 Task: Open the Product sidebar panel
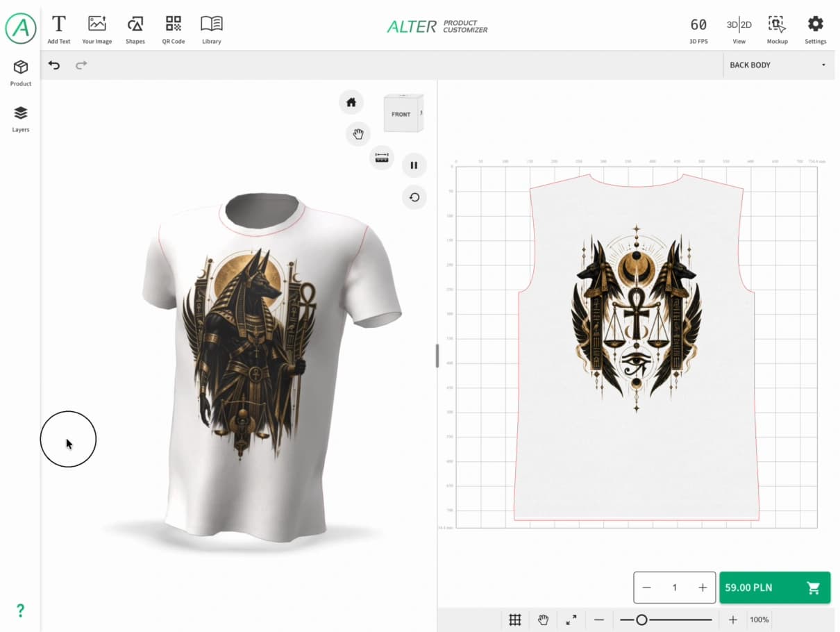pos(21,73)
